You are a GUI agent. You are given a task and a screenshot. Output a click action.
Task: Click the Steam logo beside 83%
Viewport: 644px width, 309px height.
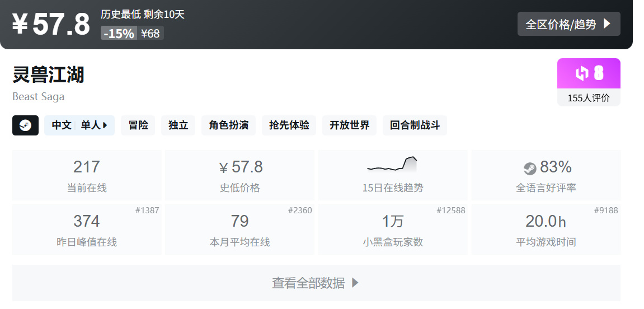pos(530,168)
